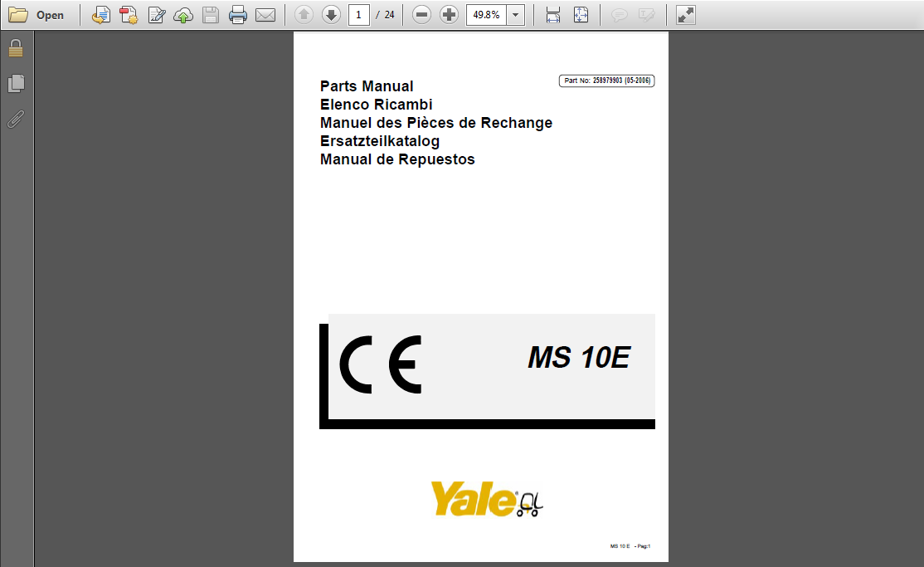Click the highlight text tool icon
The height and width of the screenshot is (567, 924).
click(x=646, y=15)
